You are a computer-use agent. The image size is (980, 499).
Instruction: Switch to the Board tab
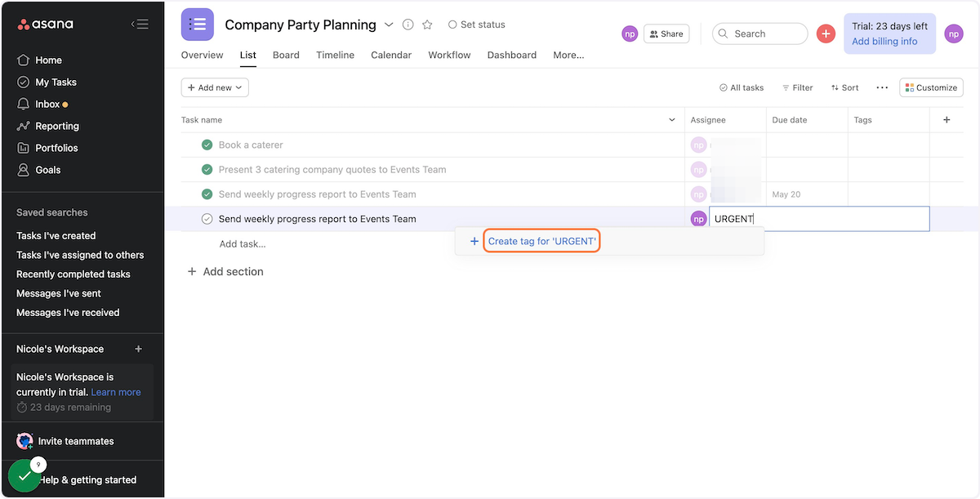[286, 56]
